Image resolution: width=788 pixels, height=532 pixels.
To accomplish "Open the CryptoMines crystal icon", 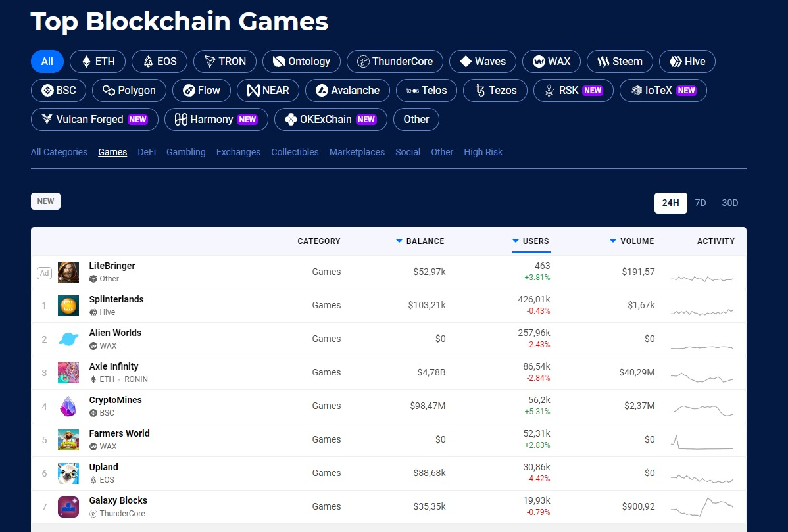I will pyautogui.click(x=68, y=406).
